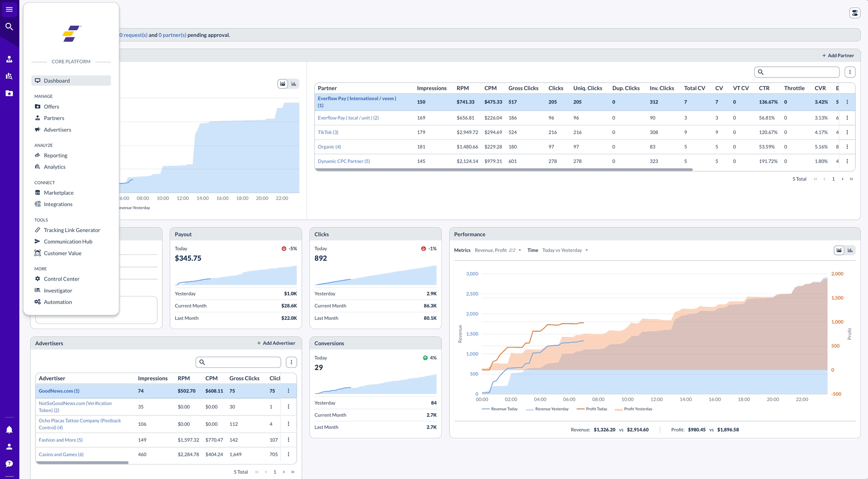The height and width of the screenshot is (479, 868).
Task: Open row actions for TikTok (3) partner
Action: point(847,132)
